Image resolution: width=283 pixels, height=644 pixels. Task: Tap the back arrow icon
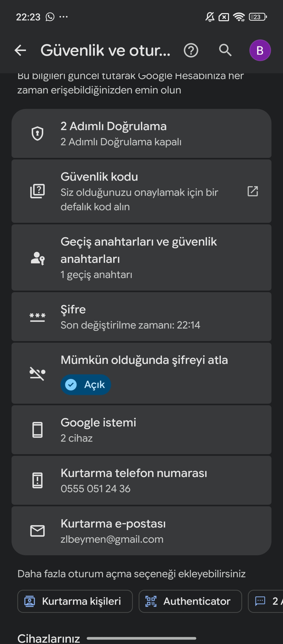pos(20,50)
